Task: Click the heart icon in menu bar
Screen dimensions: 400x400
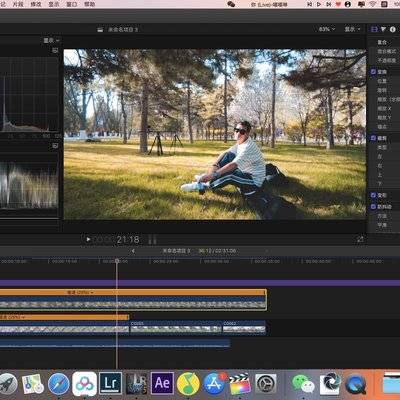Action: [338, 4]
